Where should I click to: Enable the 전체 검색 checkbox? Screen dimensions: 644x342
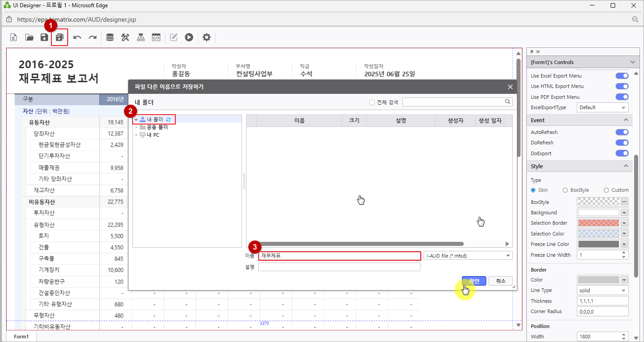[x=372, y=102]
